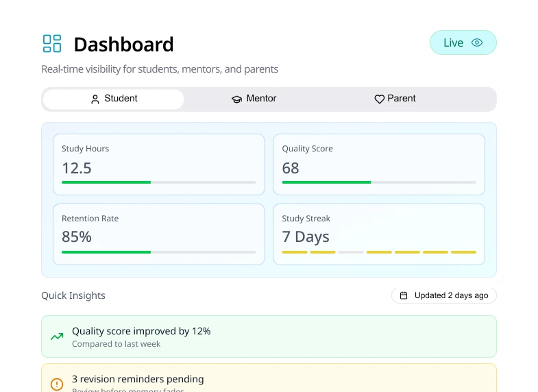Switch to the Student tab

point(114,99)
